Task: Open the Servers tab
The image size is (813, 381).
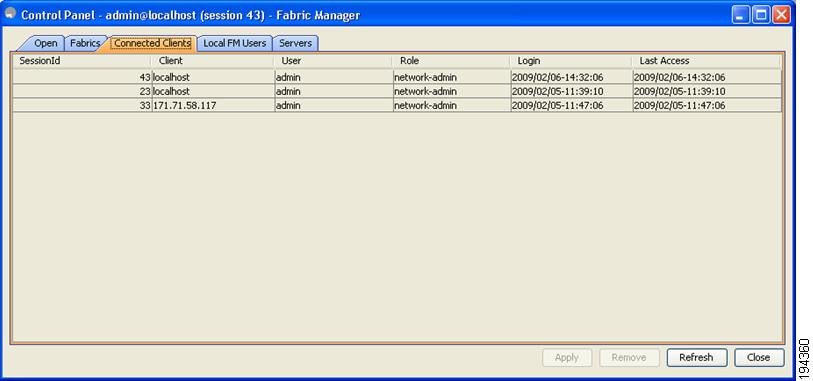Action: tap(295, 44)
